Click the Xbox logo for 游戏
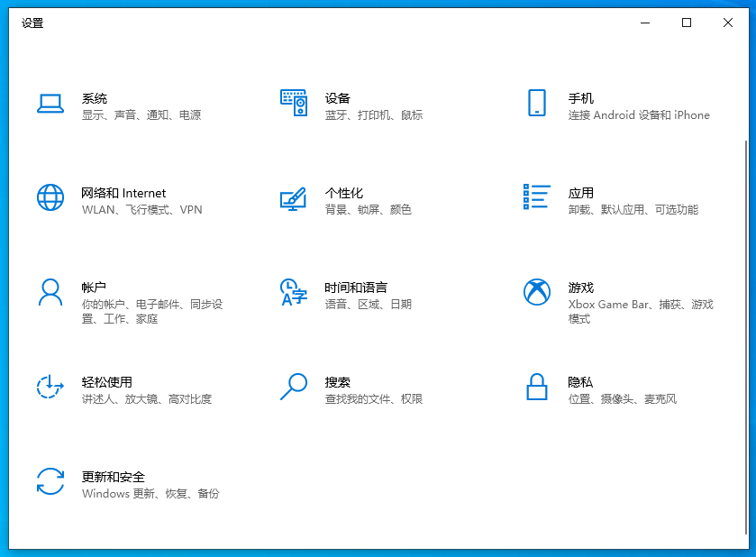The height and width of the screenshot is (557, 756). [x=537, y=292]
